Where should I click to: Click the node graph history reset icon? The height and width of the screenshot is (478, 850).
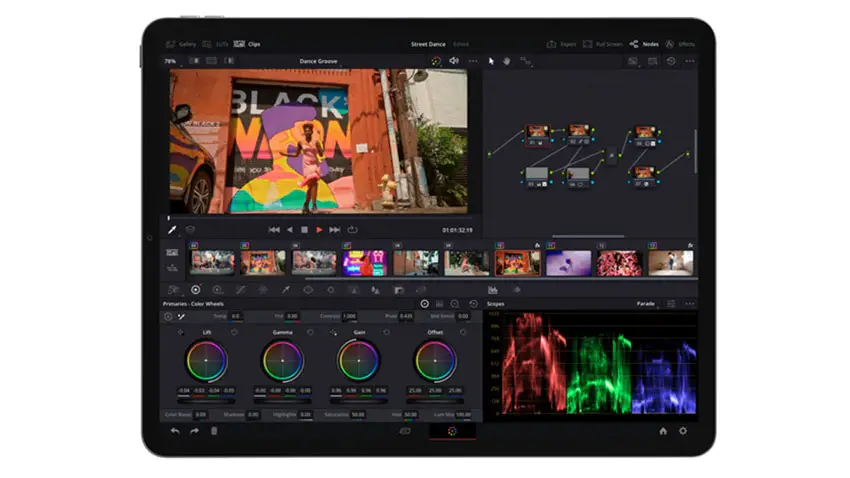click(671, 61)
